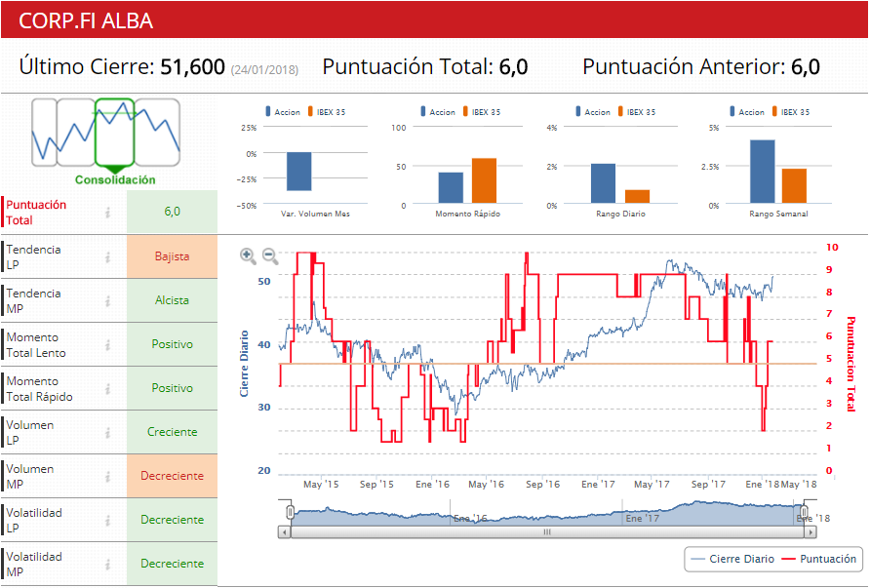The width and height of the screenshot is (870, 588).
Task: Click the orange IBEX 35 bar in Momento Rápido
Action: [485, 180]
